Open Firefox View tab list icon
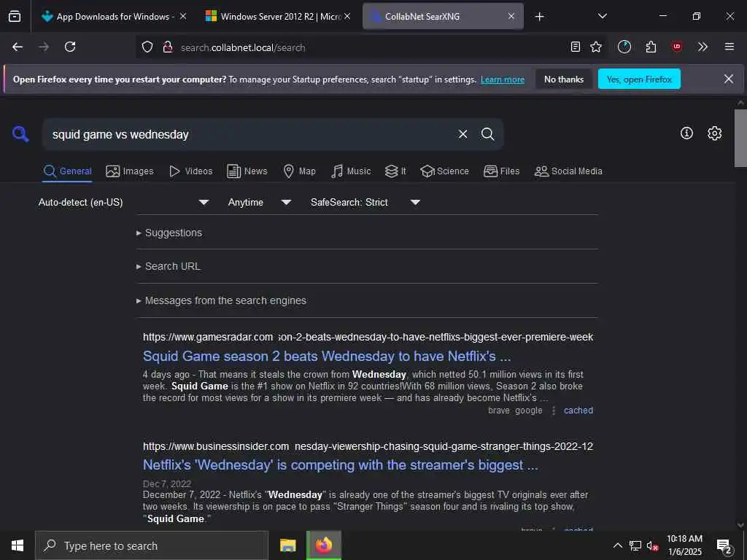Screen dimensions: 747x560 tap(15, 16)
